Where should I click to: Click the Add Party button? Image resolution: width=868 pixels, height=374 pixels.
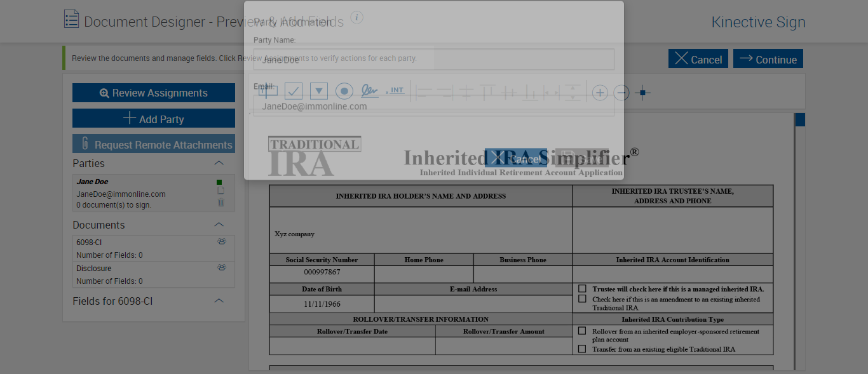point(154,119)
